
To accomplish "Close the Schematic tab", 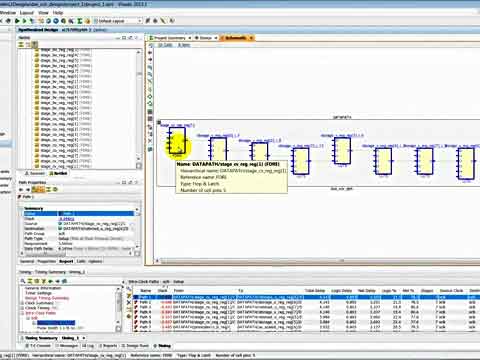I will coord(251,38).
